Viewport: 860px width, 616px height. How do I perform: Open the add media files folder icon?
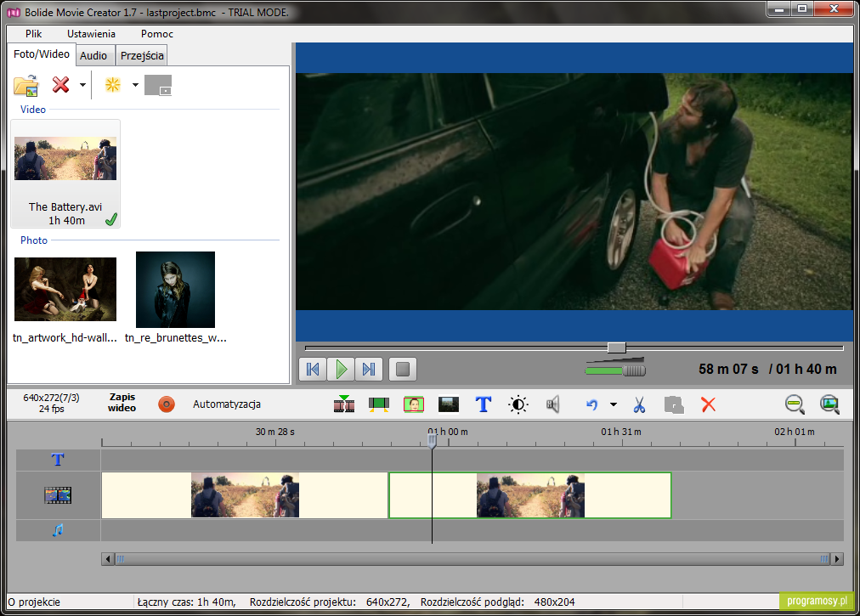[26, 85]
